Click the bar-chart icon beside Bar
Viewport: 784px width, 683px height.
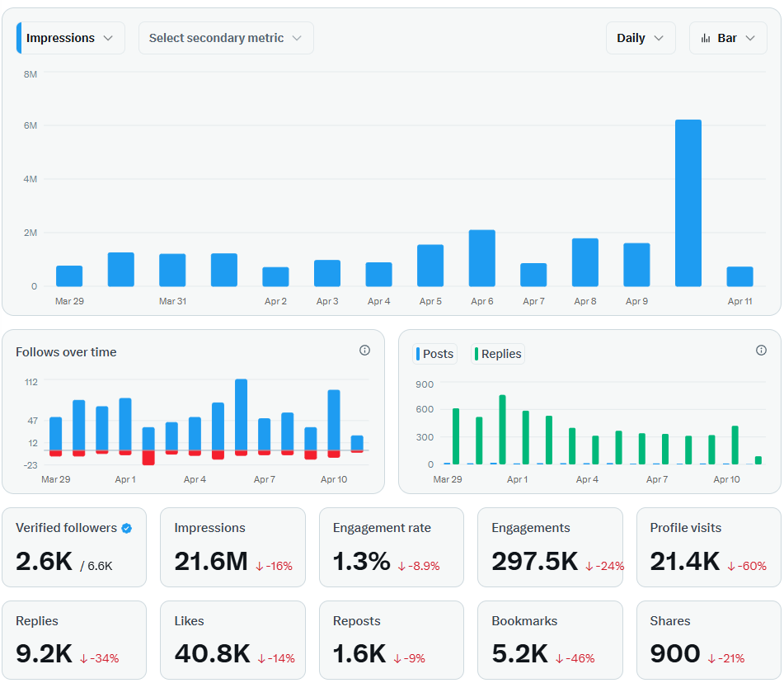click(x=706, y=39)
